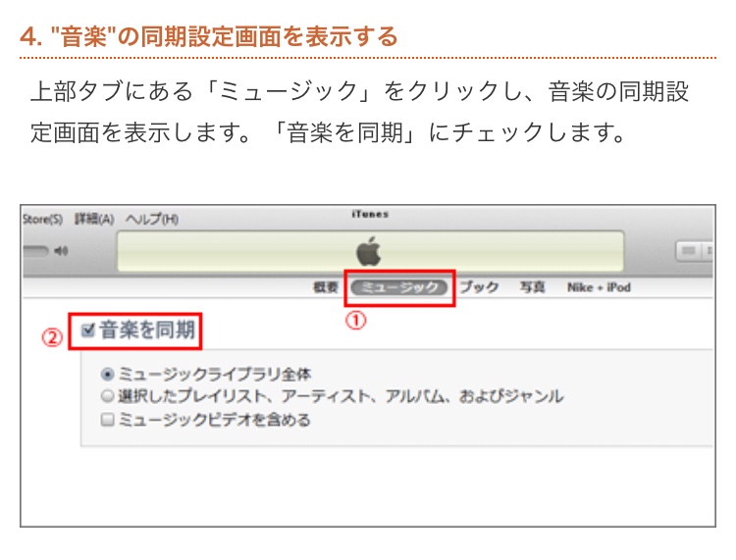Click the list view button

point(688,251)
